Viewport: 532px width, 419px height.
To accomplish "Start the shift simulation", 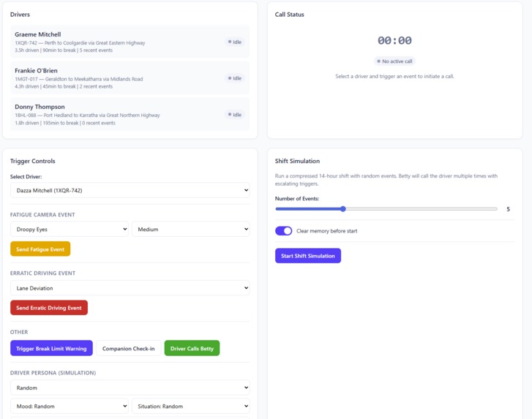I will [308, 256].
